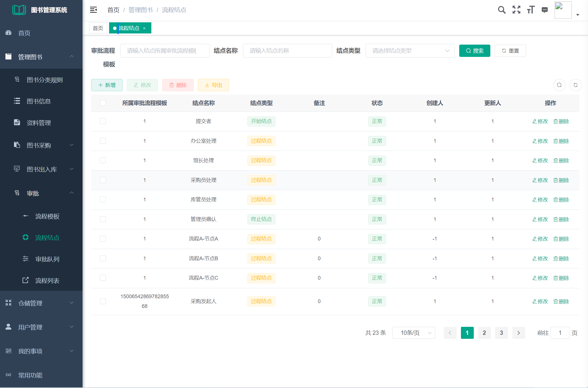Click the message bubble icon in header
Screen dimensions: 588x388
point(545,10)
